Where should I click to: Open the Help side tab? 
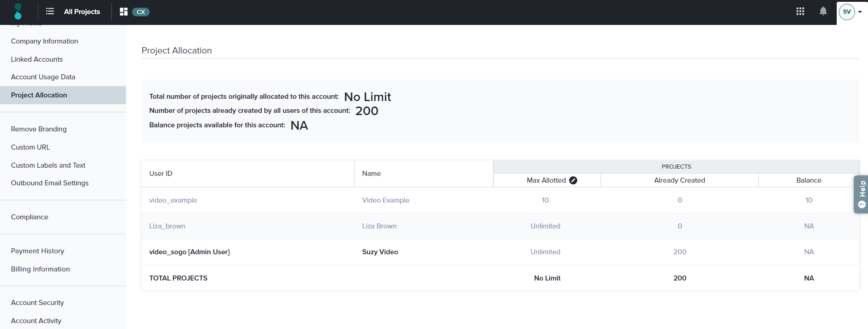point(861,194)
